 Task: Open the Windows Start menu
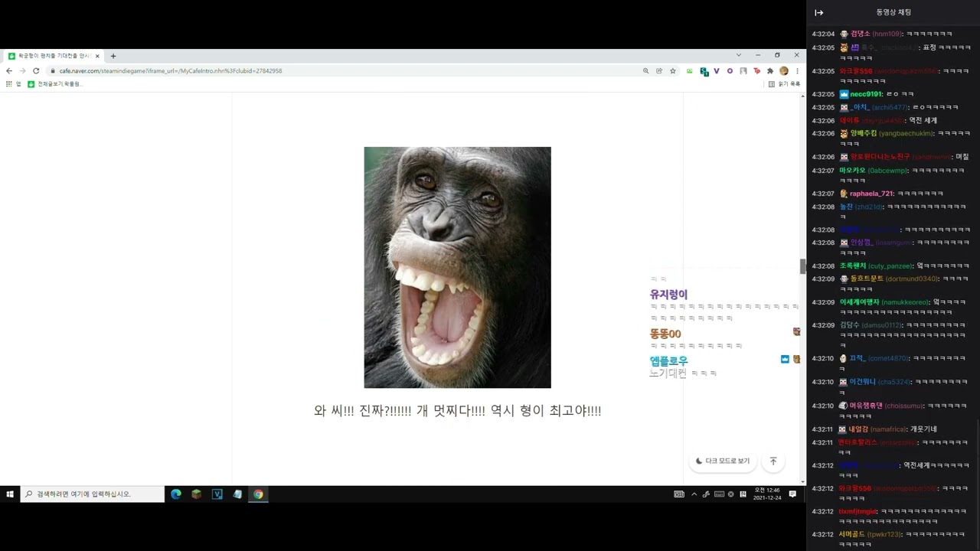coord(10,494)
